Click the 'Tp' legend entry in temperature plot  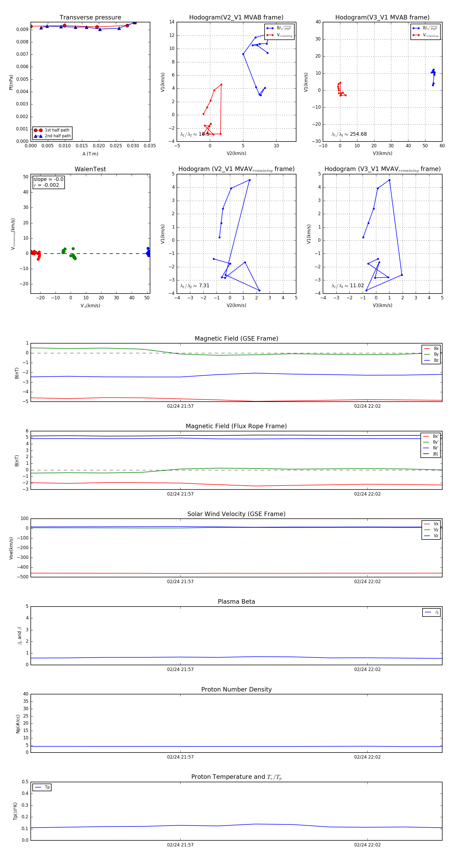(42, 787)
